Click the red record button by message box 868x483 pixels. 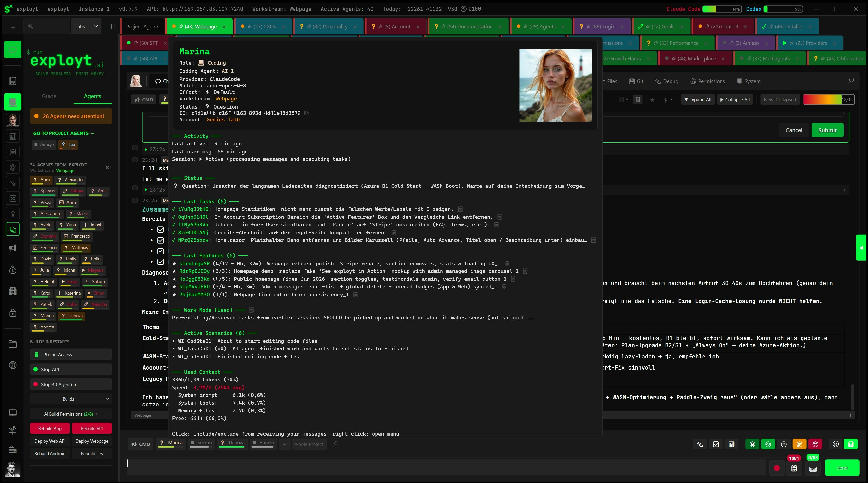coord(777,468)
